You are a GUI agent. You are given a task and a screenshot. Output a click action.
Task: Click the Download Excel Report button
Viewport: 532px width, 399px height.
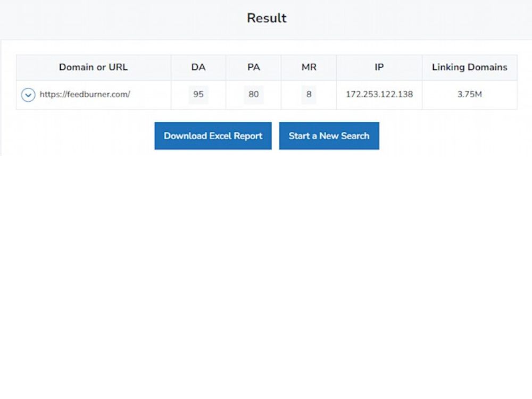(213, 136)
